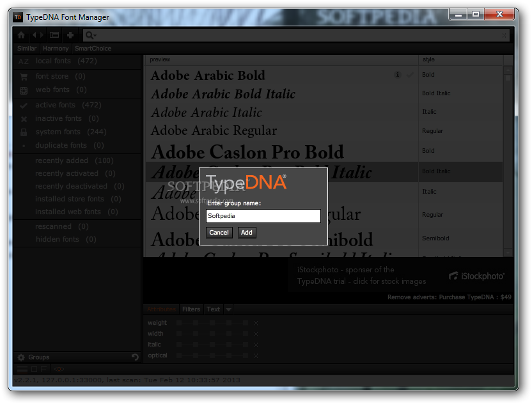Expand the dropdown arrow next to Text tab
The width and height of the screenshot is (532, 404).
229,309
